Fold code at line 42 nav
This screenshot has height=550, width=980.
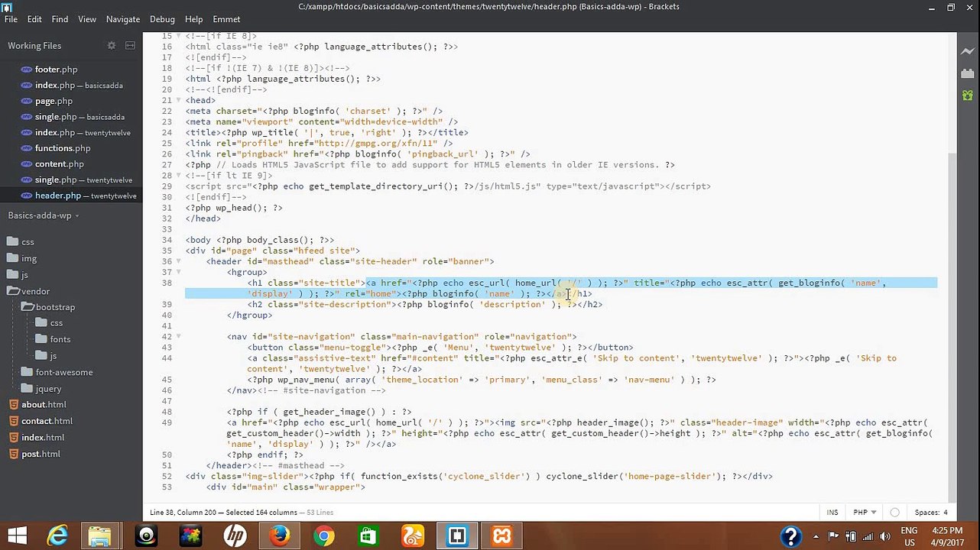click(x=179, y=336)
